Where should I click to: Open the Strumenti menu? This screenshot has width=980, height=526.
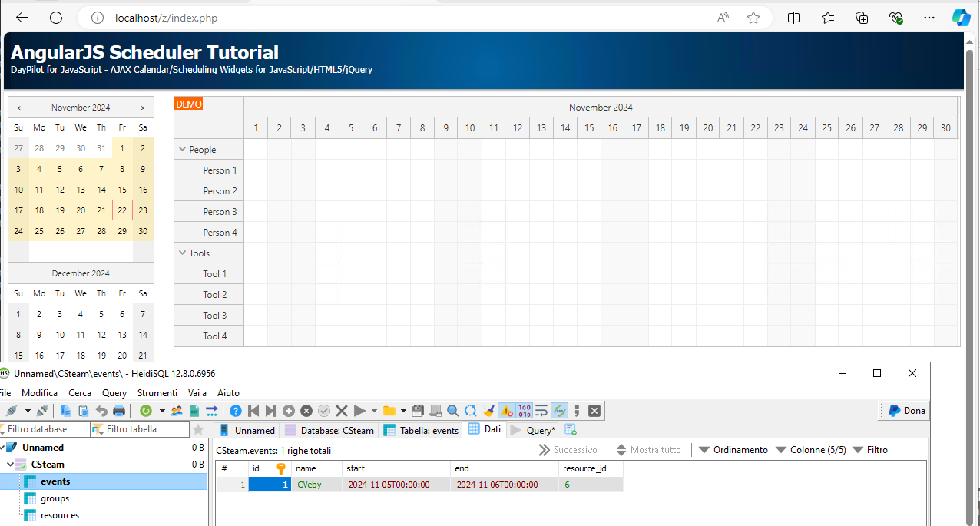coord(157,392)
